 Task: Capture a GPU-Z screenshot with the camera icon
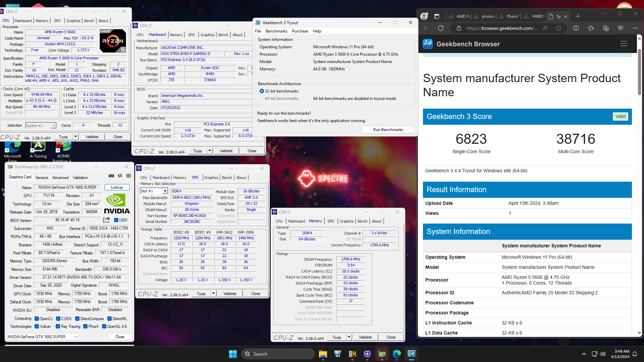pos(111,176)
